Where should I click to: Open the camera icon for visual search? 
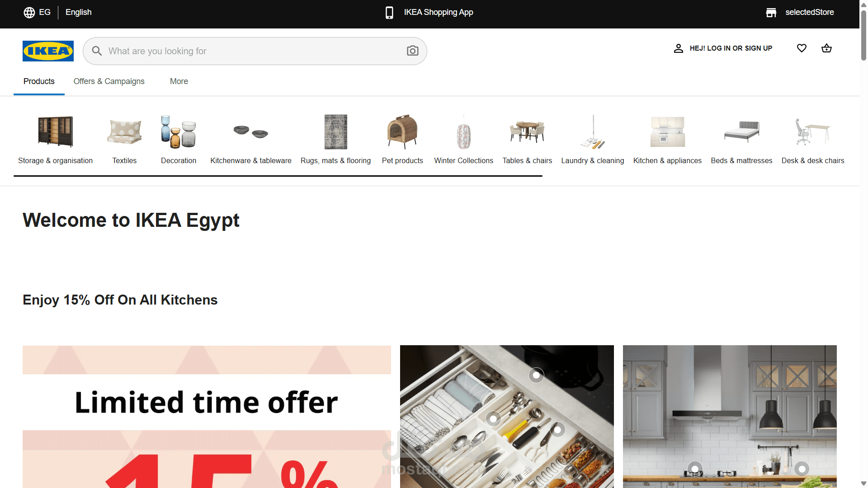[x=412, y=51]
